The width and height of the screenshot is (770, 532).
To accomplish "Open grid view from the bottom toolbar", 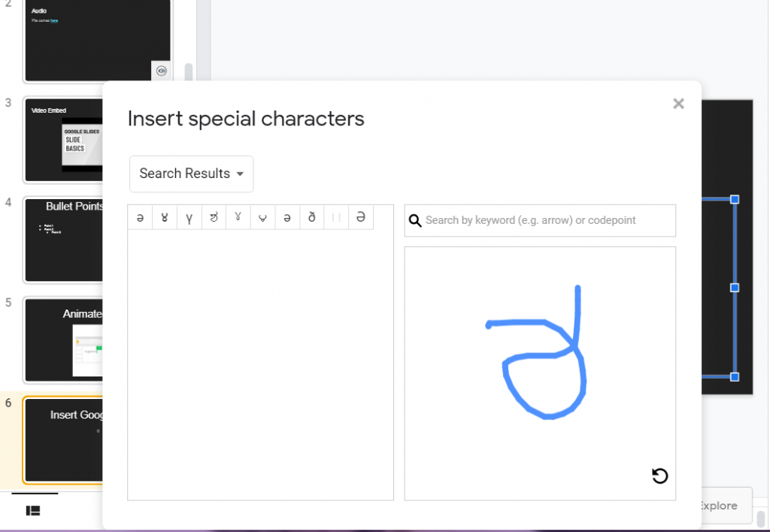I will pos(33,510).
